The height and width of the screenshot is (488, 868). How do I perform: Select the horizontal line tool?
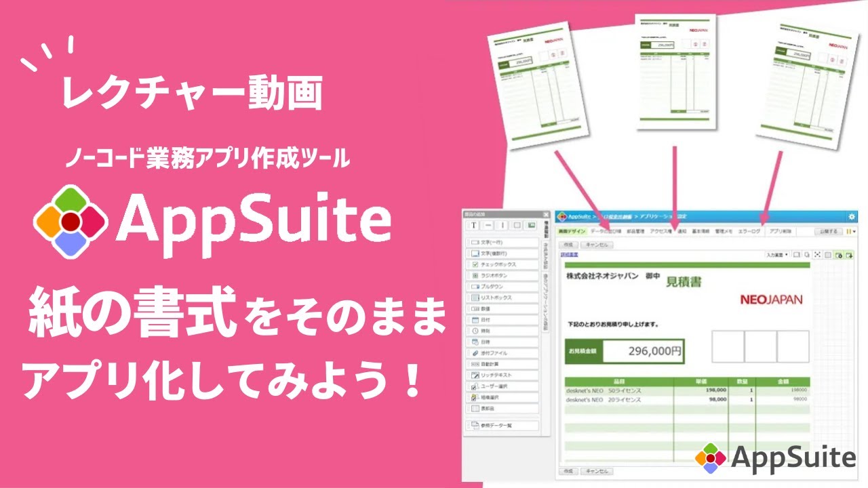coord(488,225)
